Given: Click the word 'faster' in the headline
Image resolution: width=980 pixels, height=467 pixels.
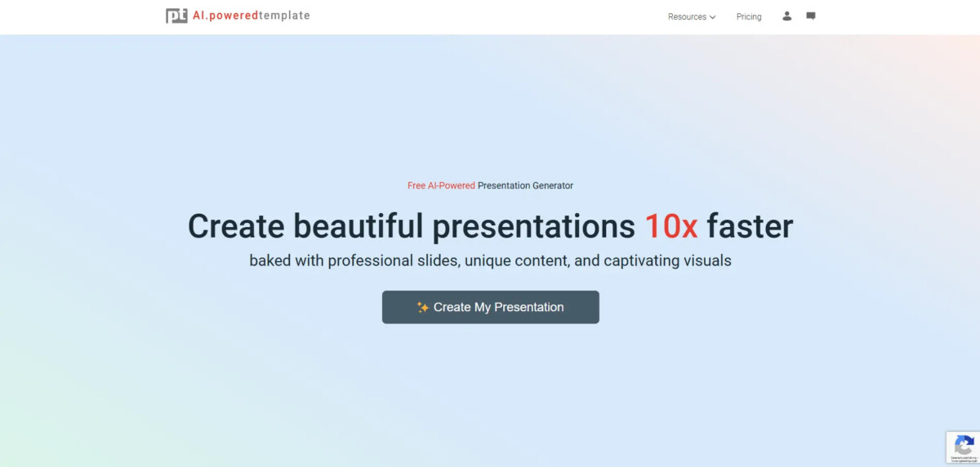Looking at the screenshot, I should coord(750,226).
